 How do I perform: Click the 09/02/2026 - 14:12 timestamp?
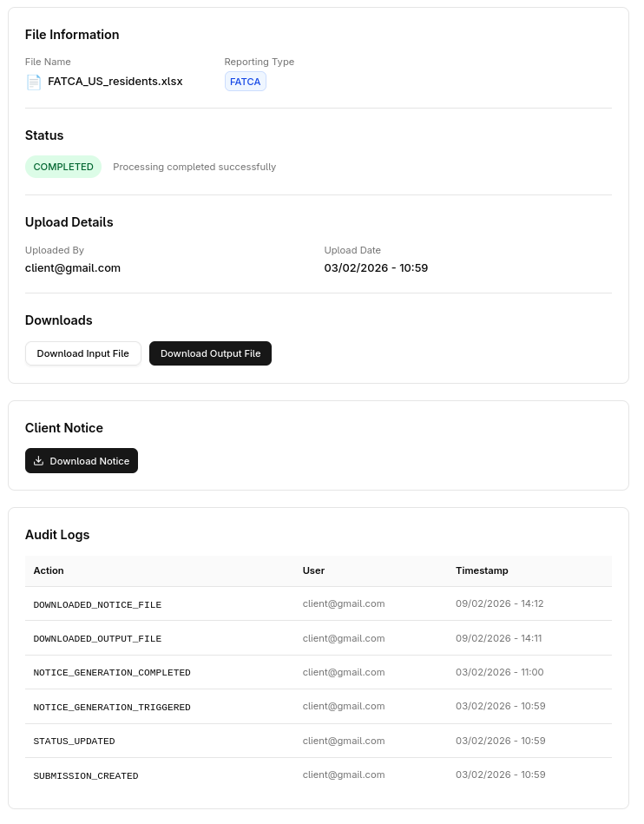click(499, 603)
